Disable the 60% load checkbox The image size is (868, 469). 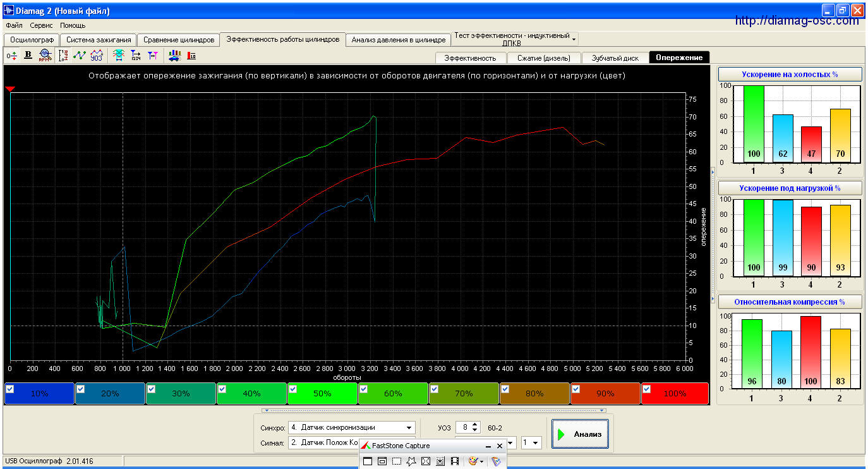(x=363, y=389)
